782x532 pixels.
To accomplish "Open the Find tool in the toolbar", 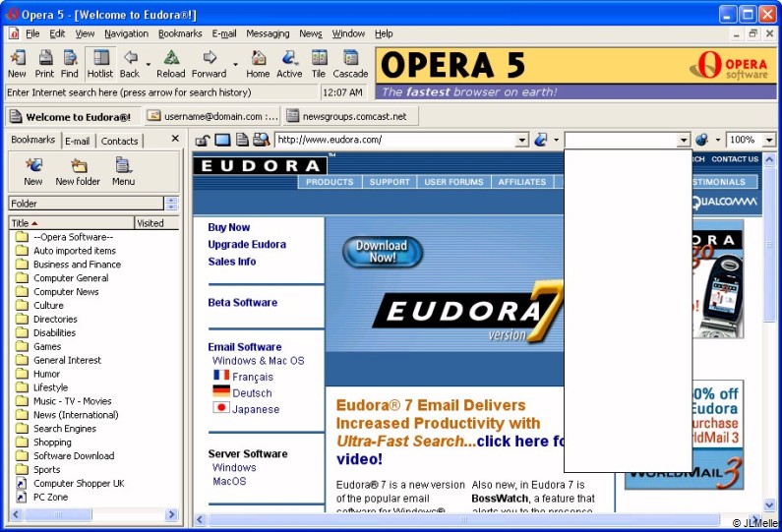I will (70, 64).
